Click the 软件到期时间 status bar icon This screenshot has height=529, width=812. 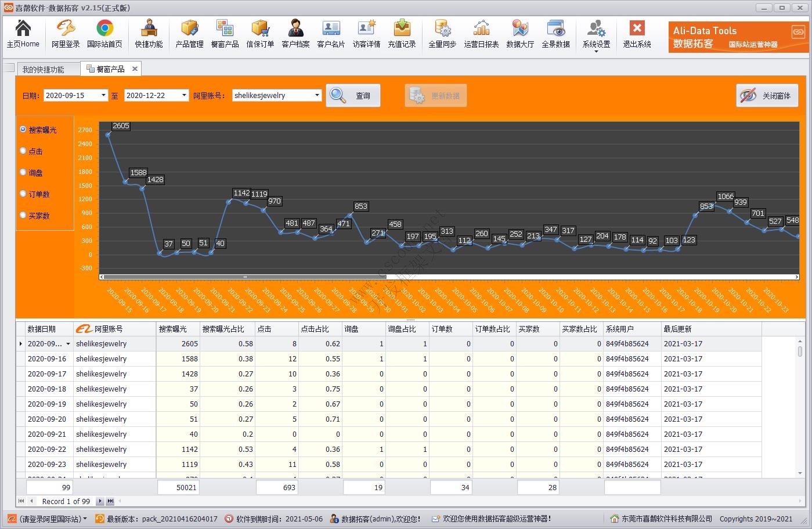click(x=229, y=519)
